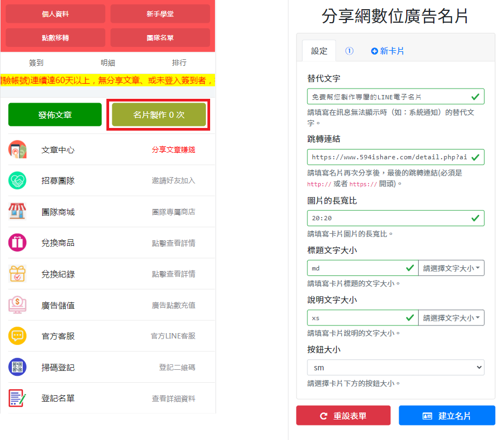Add a card via 新卡片 tab

pos(387,51)
